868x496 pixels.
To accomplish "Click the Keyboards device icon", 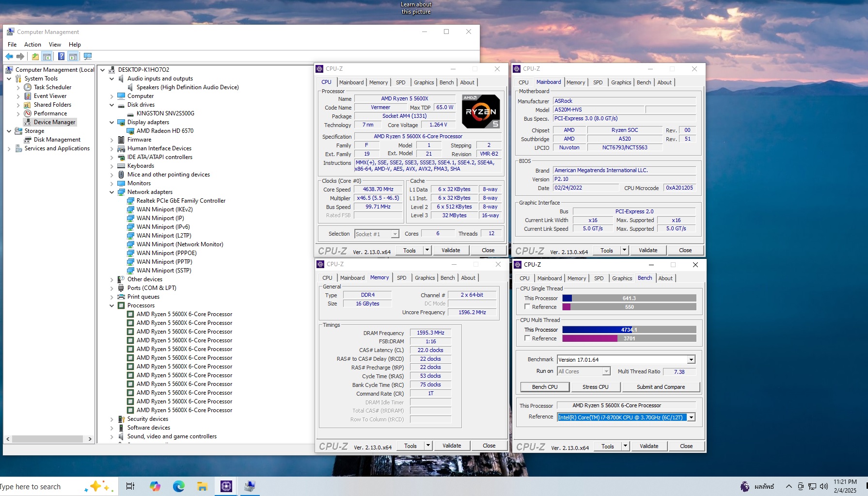I will coord(121,166).
